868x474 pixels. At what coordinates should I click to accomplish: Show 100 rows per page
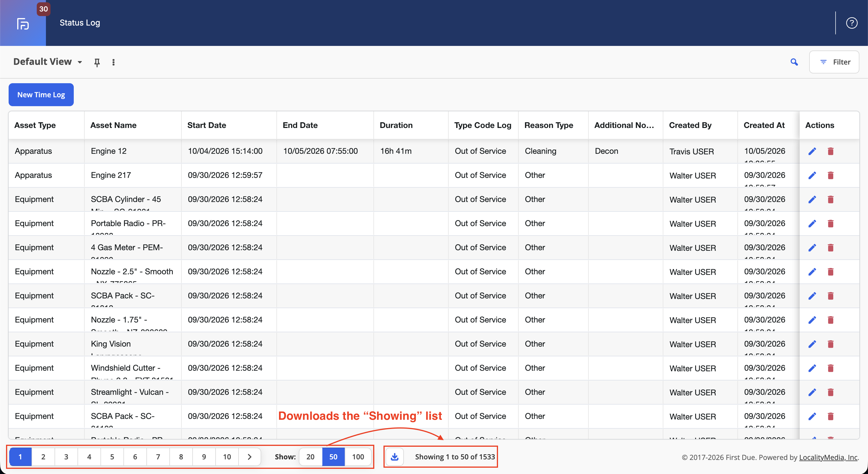click(358, 457)
